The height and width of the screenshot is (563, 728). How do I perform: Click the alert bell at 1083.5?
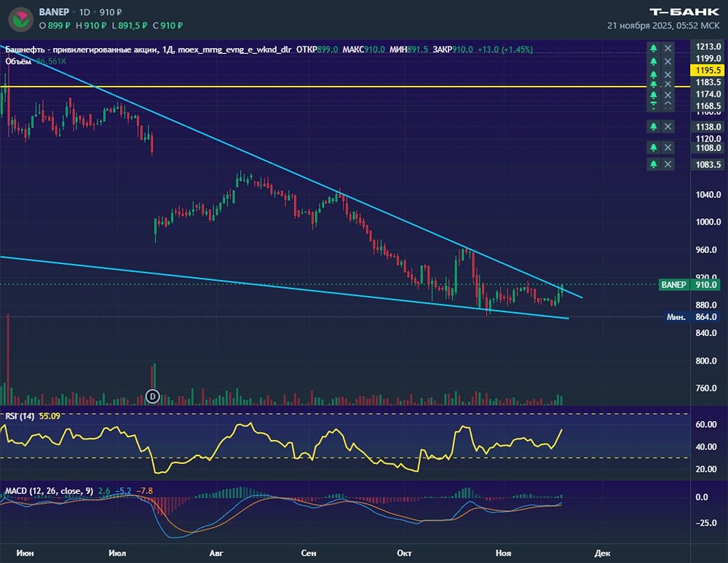tap(653, 164)
